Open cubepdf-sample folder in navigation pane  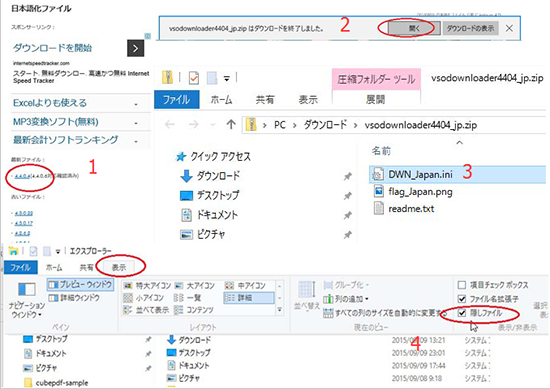pos(56,383)
